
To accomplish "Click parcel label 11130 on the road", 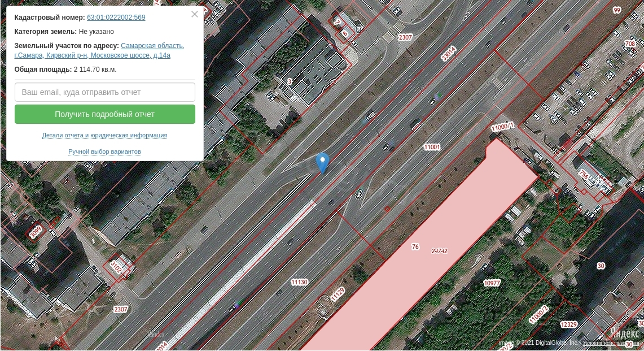I will tap(299, 282).
